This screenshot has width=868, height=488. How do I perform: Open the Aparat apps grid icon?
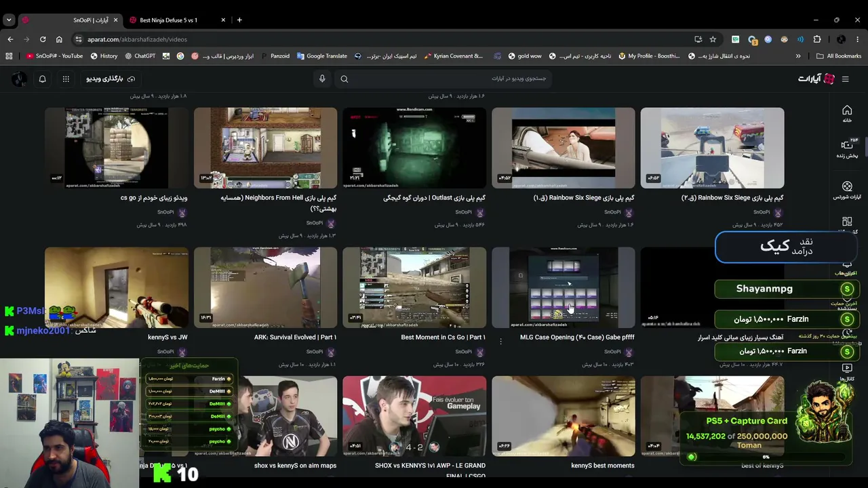pos(66,79)
